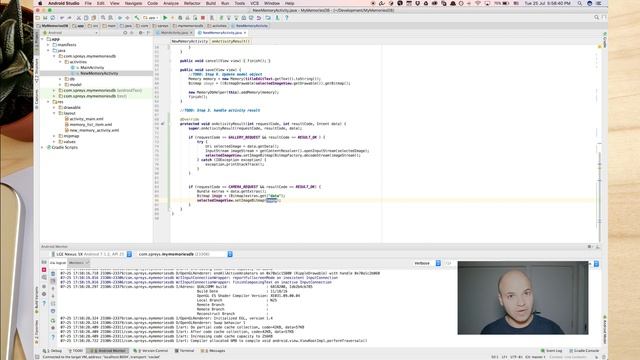The width and height of the screenshot is (640, 360).
Task: Open LGE Nexus 5X device dropdown
Action: click(92, 254)
